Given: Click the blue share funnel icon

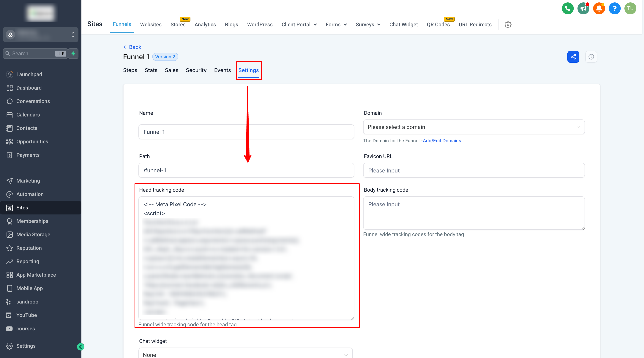Looking at the screenshot, I should click(x=573, y=57).
